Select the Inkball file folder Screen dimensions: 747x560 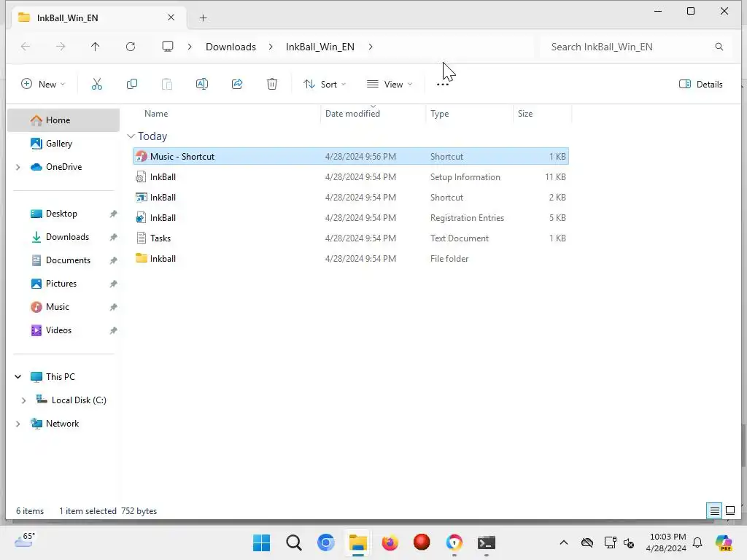click(x=351, y=259)
